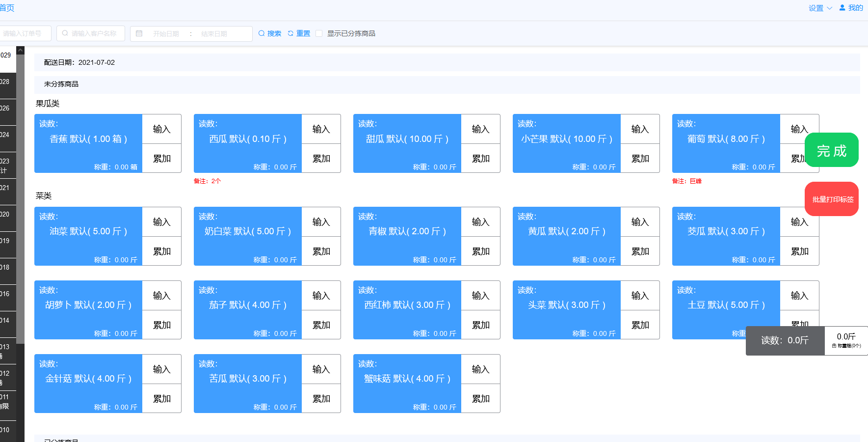Open the calendar icon in the date field

point(139,33)
